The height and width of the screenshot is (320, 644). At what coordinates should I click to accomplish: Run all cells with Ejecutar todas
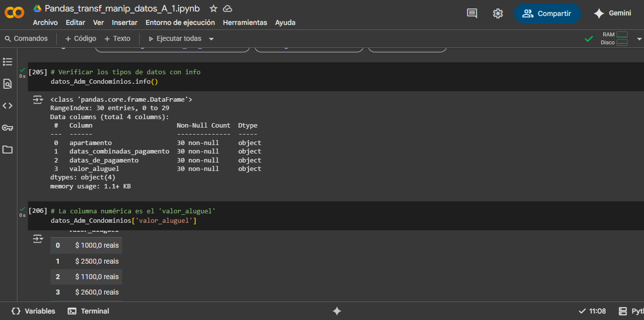pos(175,38)
